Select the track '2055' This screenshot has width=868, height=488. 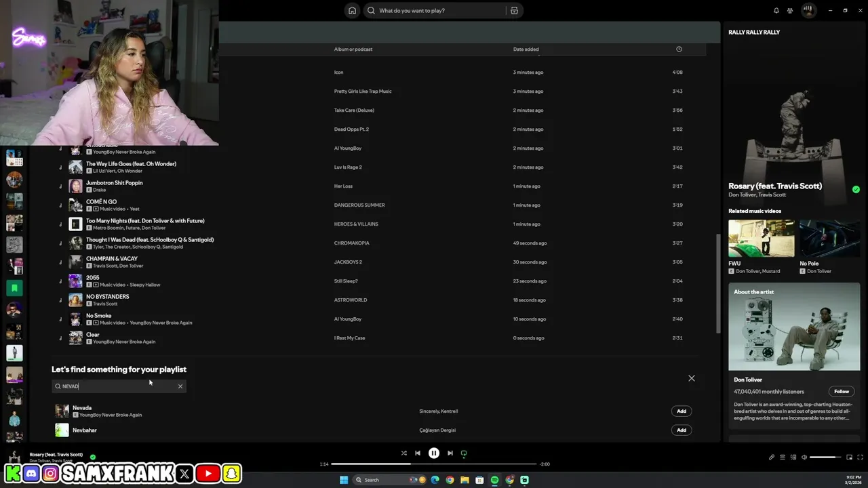(93, 278)
